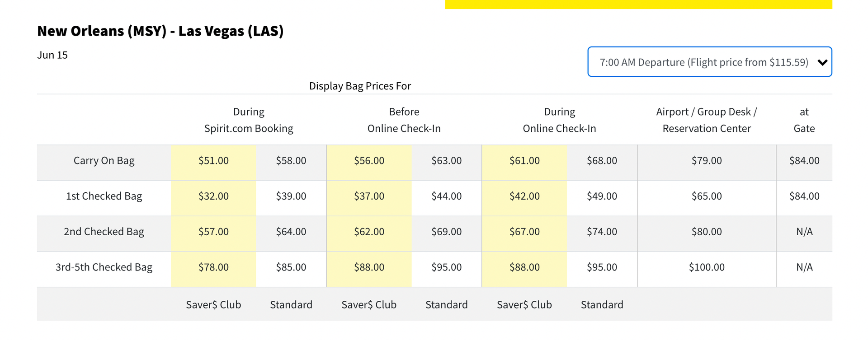
Task: Click the N/A cell for 2nd Checked Bag
Action: click(804, 231)
